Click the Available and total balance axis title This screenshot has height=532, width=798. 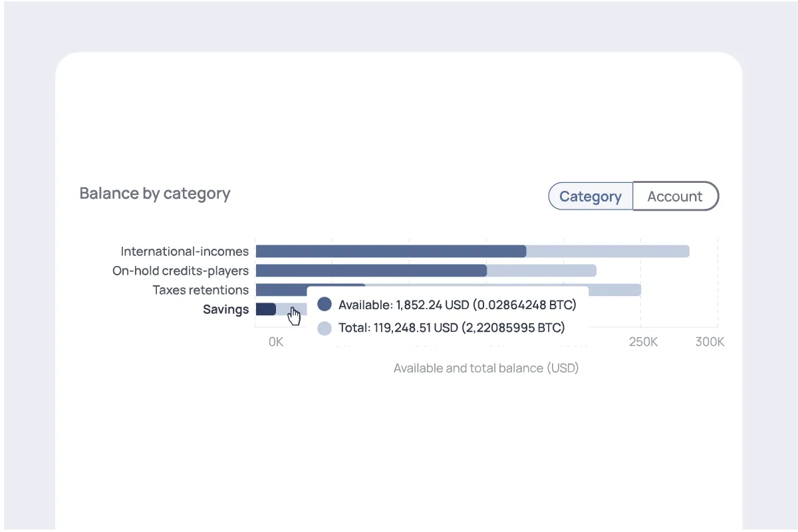click(486, 368)
